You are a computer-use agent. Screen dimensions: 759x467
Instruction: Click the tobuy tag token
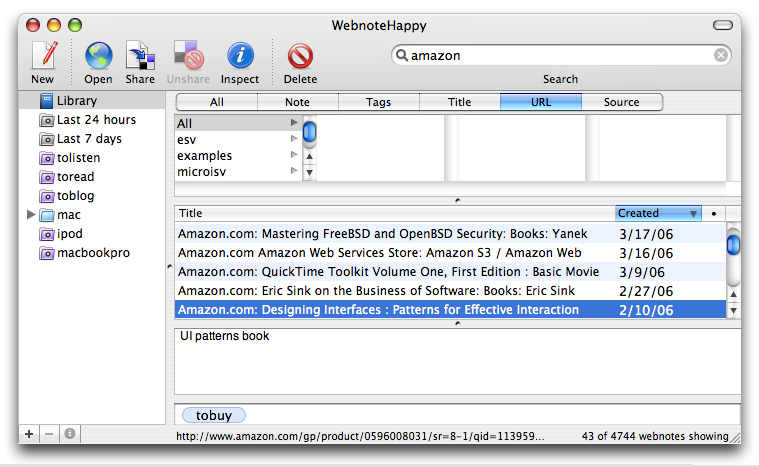point(214,415)
